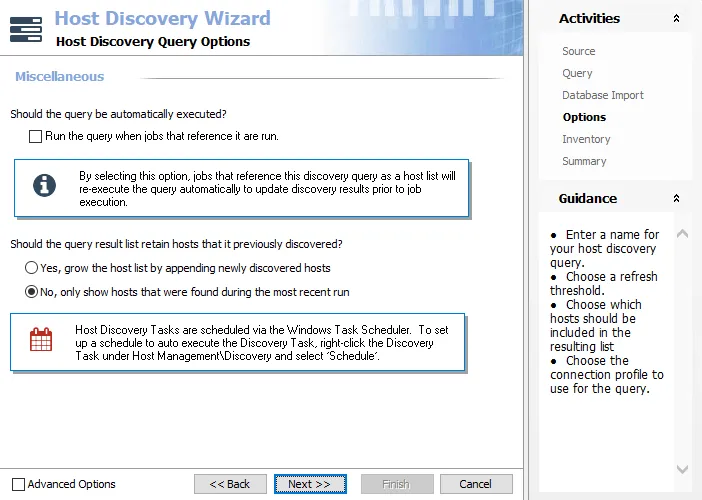
Task: Jump to the Summary activity step
Action: pos(584,161)
